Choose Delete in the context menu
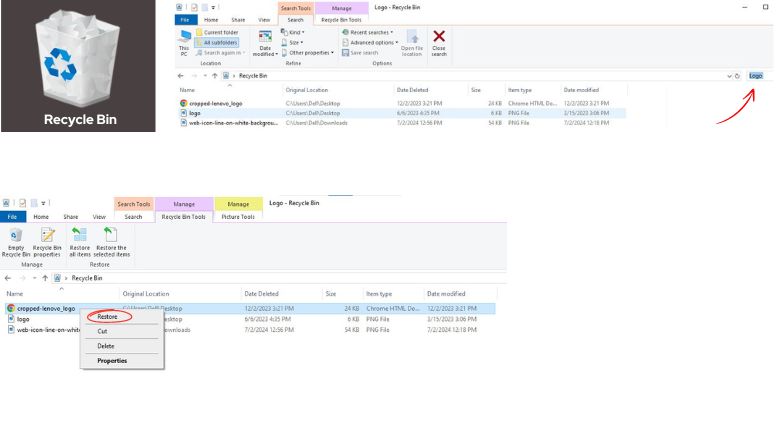The height and width of the screenshot is (440, 780). click(106, 346)
